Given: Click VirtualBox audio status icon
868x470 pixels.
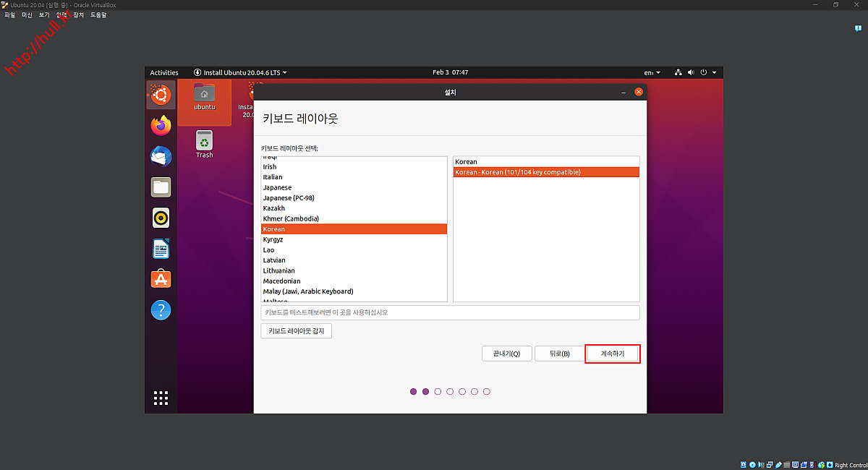Looking at the screenshot, I should pyautogui.click(x=761, y=465).
